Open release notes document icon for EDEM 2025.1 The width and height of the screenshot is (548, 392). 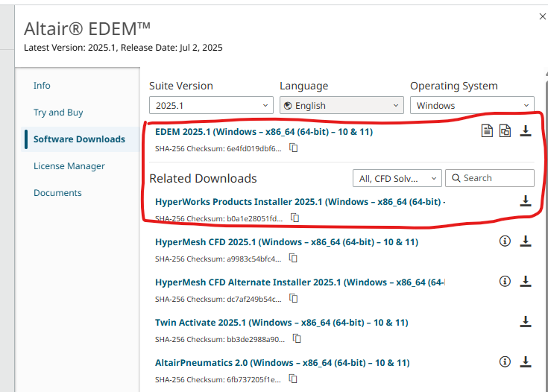point(487,130)
